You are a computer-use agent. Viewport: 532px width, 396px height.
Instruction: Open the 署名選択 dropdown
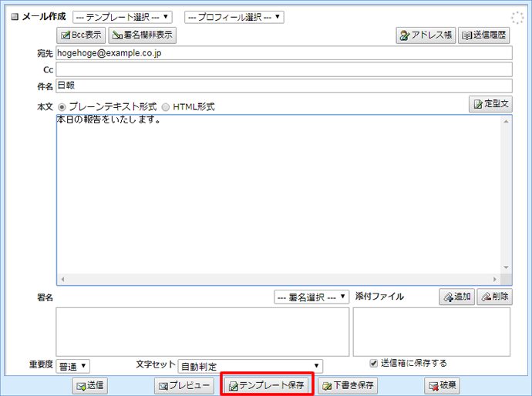click(311, 297)
